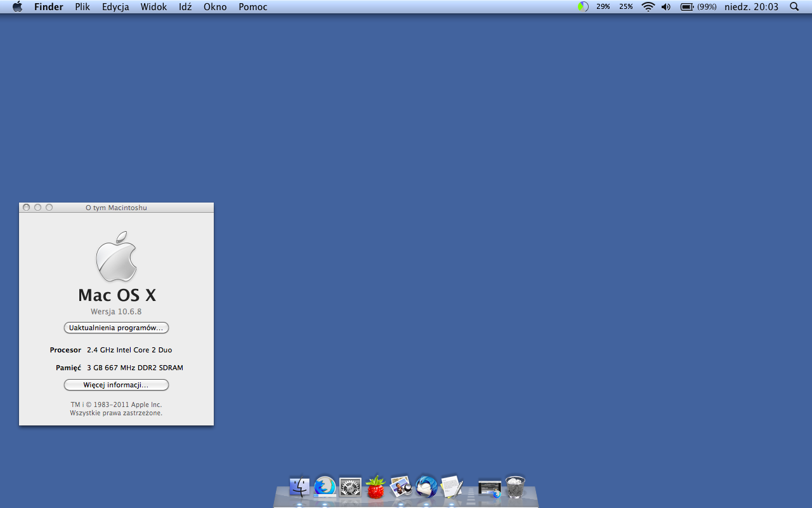Click the Mac OS X heading text

[117, 295]
